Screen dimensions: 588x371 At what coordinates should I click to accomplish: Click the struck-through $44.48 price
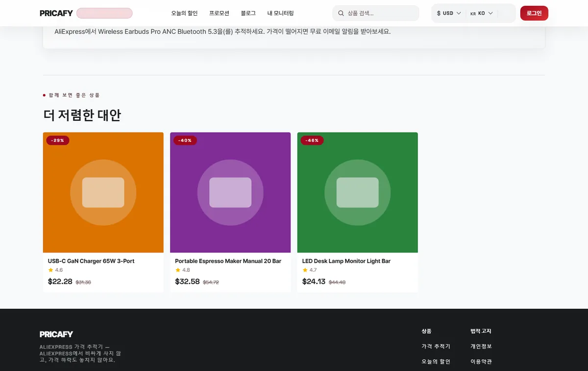(337, 282)
